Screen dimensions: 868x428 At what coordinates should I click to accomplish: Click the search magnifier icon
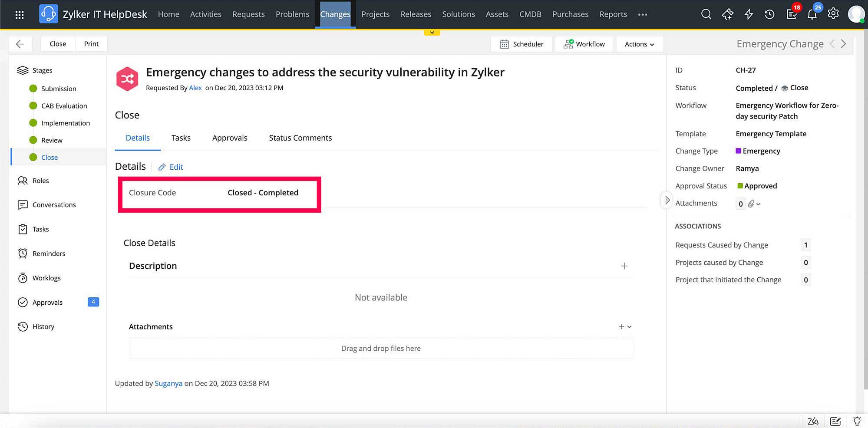[x=706, y=14]
